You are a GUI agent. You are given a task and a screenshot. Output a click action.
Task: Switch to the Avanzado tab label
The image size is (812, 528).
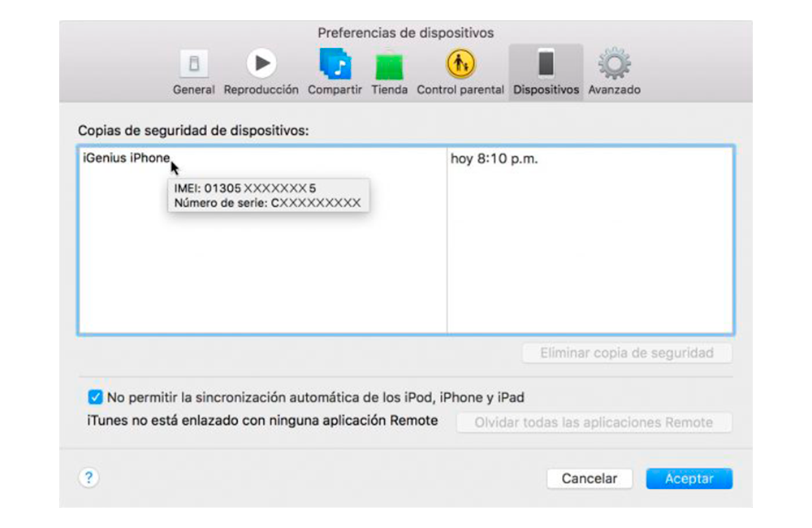coord(614,89)
